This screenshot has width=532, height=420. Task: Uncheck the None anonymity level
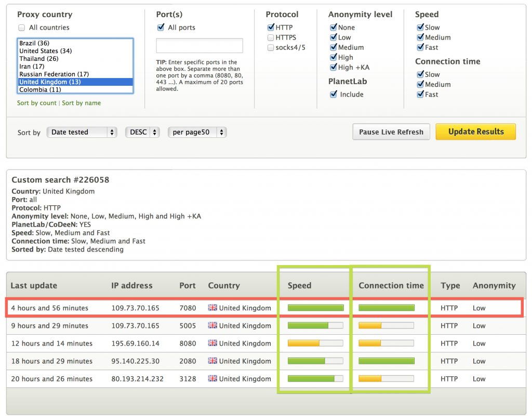pos(334,27)
